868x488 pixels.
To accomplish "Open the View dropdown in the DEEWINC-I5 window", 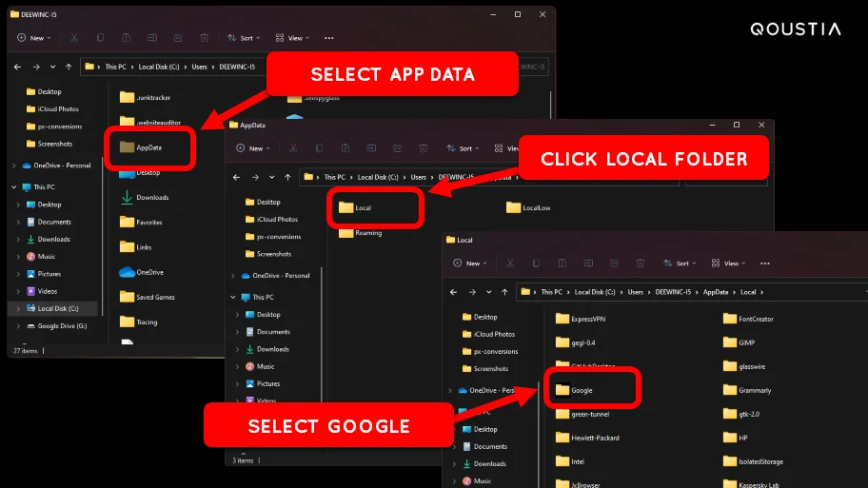I will [292, 38].
